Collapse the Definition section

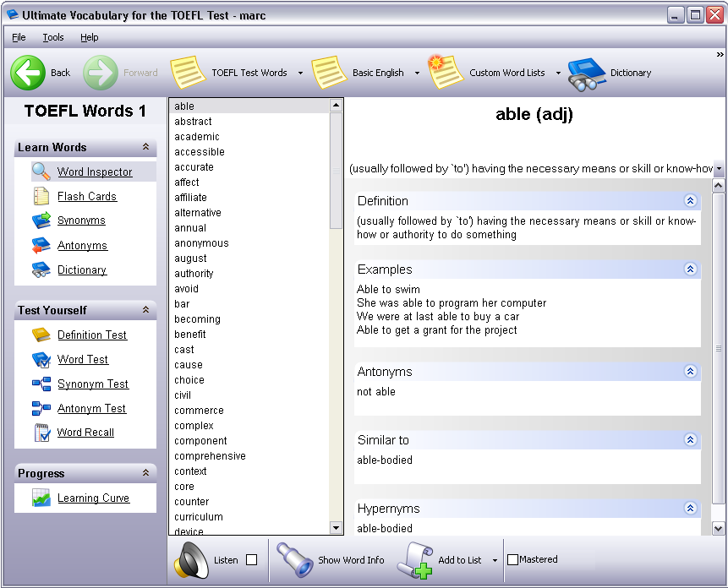coord(691,200)
